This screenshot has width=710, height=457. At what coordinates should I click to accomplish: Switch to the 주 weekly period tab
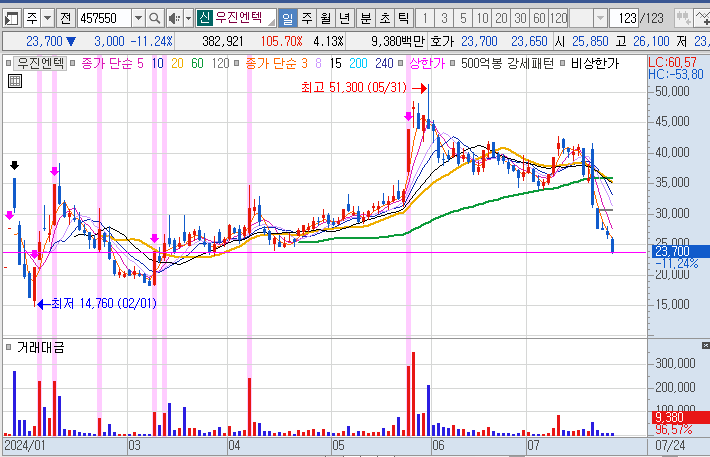coord(307,19)
